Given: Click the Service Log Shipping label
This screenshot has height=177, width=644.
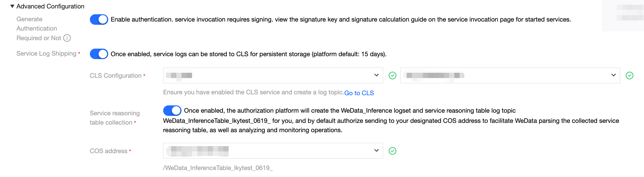Looking at the screenshot, I should [x=46, y=54].
